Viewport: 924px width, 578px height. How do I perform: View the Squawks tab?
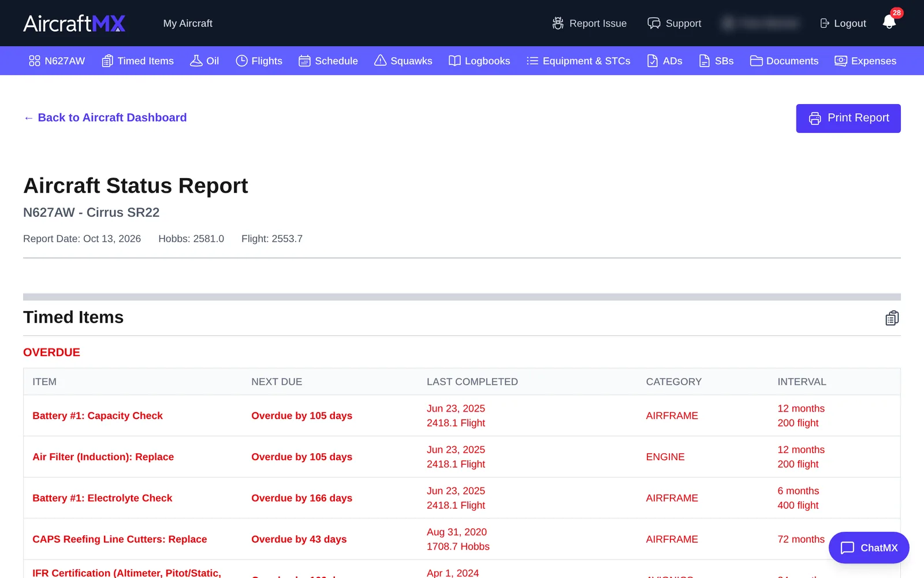[403, 61]
